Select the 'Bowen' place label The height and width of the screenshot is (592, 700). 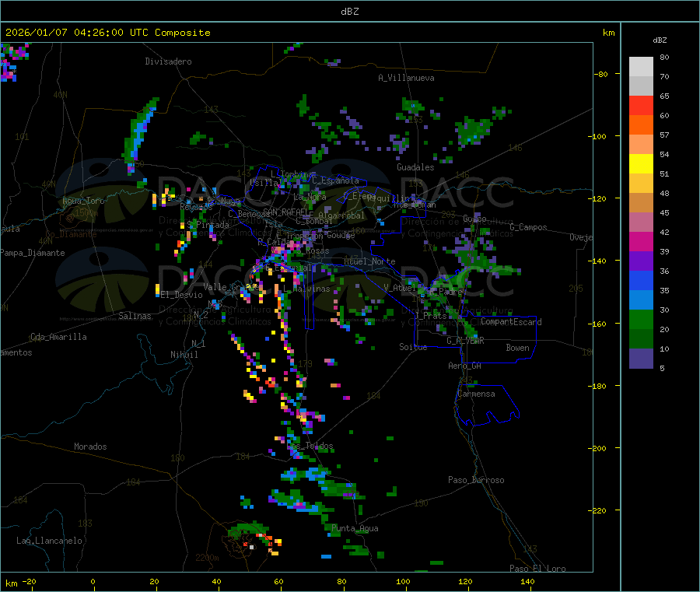pos(518,348)
